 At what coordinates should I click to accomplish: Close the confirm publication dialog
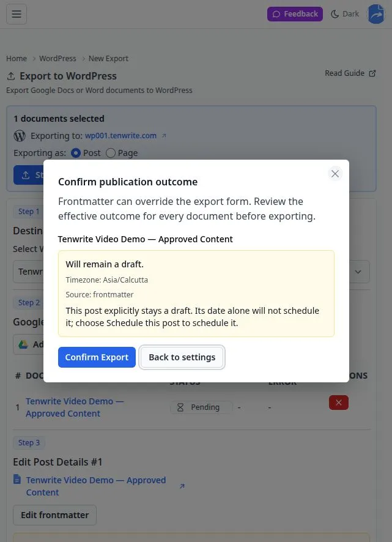[x=335, y=174]
